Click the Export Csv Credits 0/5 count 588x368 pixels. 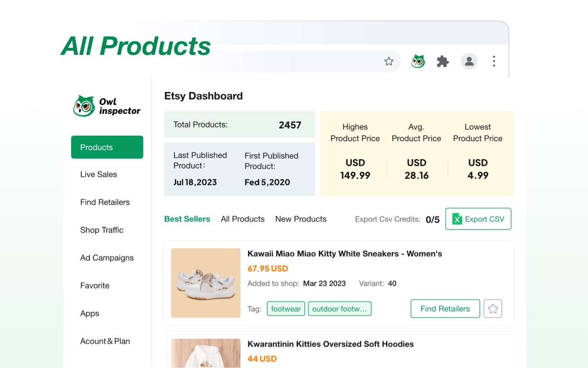tap(433, 219)
